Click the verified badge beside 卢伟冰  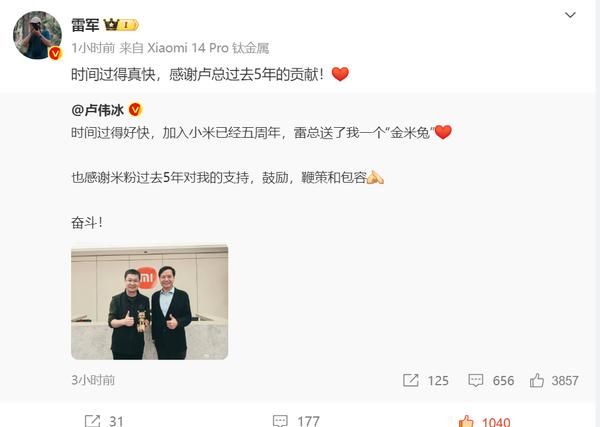tap(135, 110)
